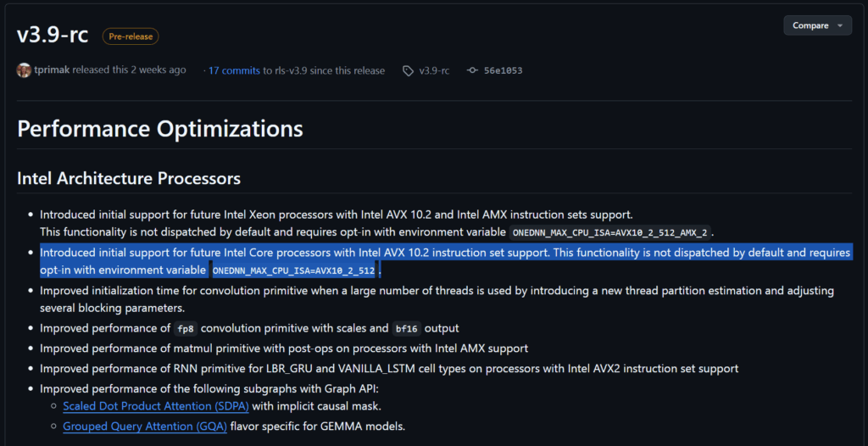
Task: Click the Intel Architecture Processors heading
Action: click(129, 178)
